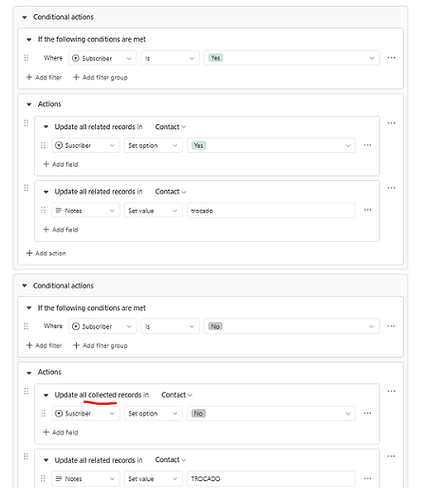Click Add filter group in second condition block
Image resolution: width=422 pixels, height=500 pixels.
coord(100,346)
